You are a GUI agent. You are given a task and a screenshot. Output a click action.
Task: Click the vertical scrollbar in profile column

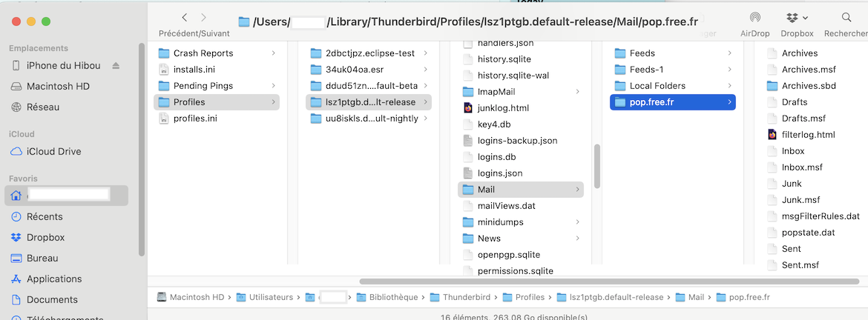(597, 166)
